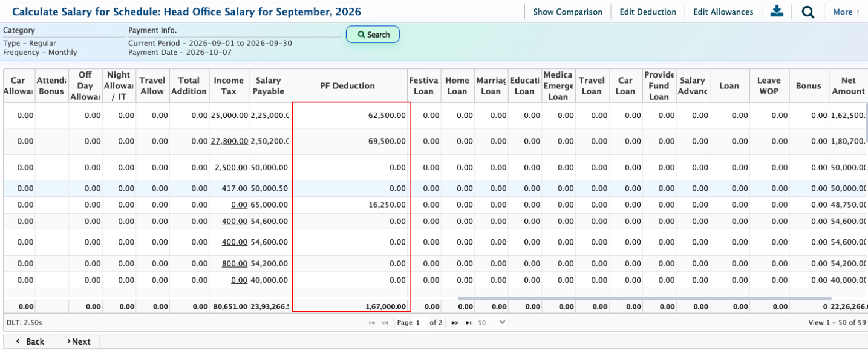This screenshot has height=350, width=868.
Task: Click the green Search button
Action: [373, 35]
